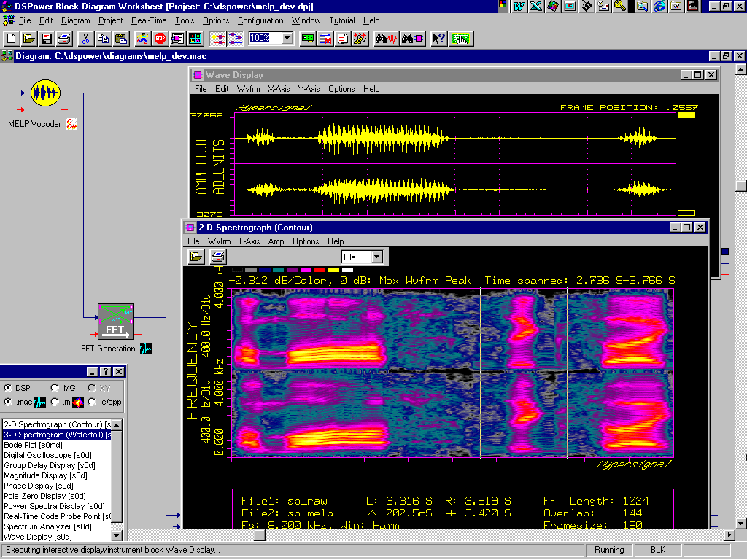Open the 100% zoom dropdown
Screen dimensions: 747x560
coord(287,39)
